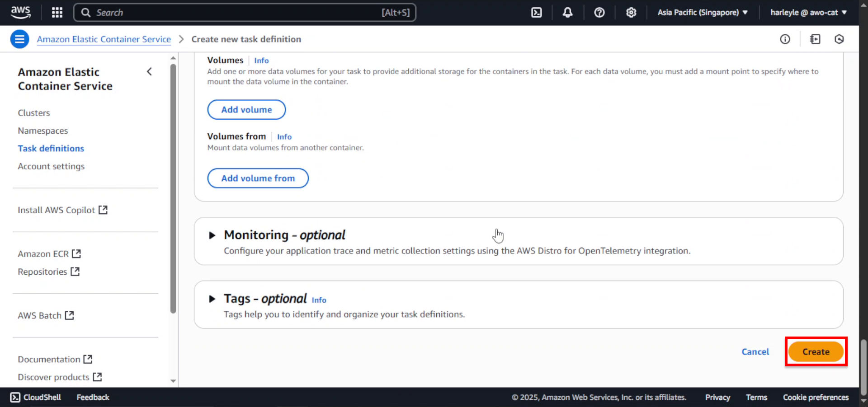Image resolution: width=868 pixels, height=407 pixels.
Task: Click the 'Create new task definition' breadcrumb text
Action: [246, 39]
